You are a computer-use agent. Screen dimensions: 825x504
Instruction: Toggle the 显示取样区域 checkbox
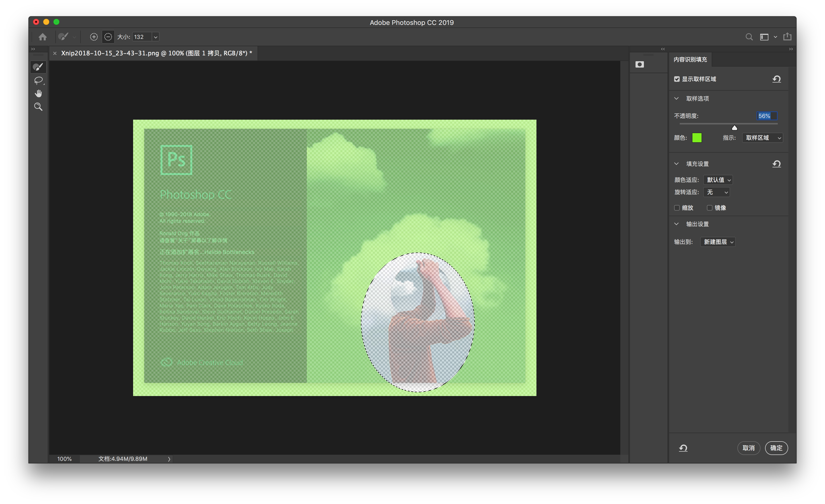tap(677, 79)
